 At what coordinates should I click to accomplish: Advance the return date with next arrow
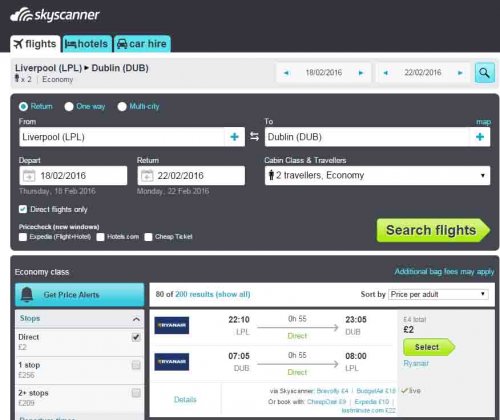460,73
